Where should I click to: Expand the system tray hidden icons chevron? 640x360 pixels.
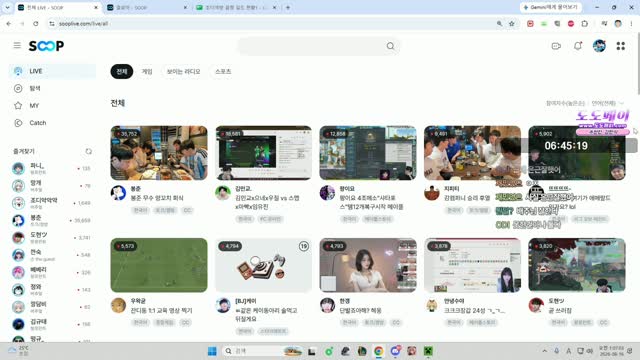[544, 351]
